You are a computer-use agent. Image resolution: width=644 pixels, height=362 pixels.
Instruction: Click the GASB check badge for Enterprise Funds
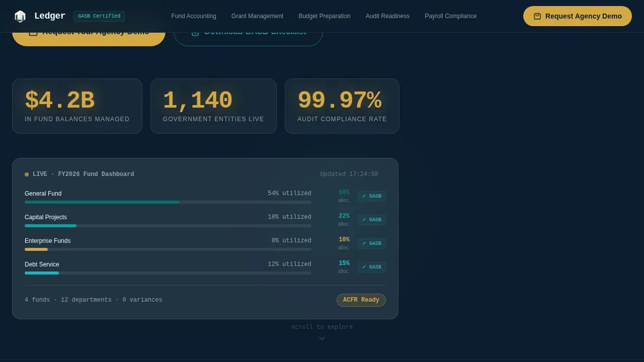pyautogui.click(x=372, y=243)
